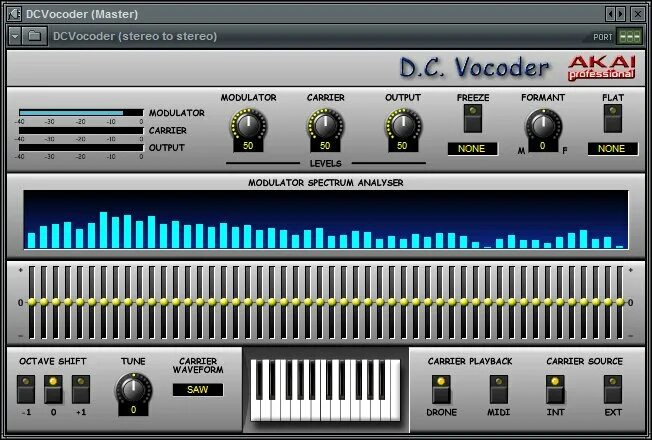Click the tune value 0 display
652x440 pixels.
(133, 410)
